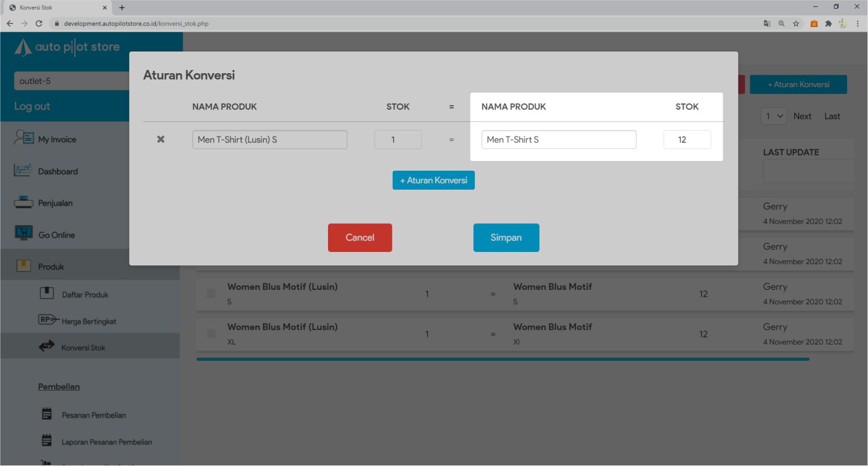The width and height of the screenshot is (868, 466).
Task: Click the red Cancel button
Action: click(x=359, y=237)
